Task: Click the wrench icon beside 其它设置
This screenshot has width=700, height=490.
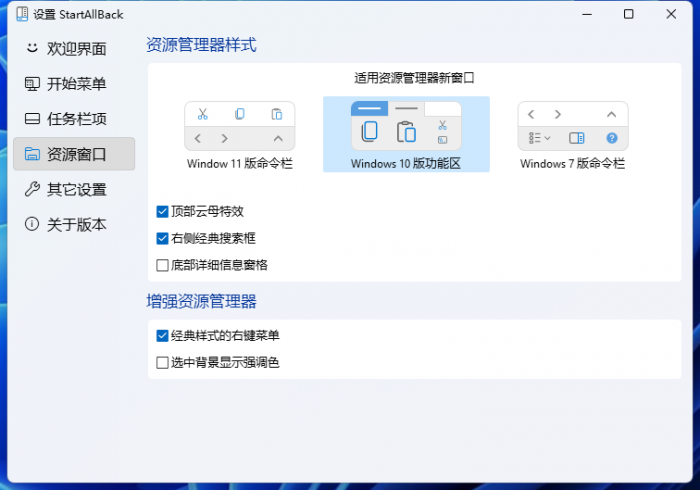Action: click(x=32, y=189)
